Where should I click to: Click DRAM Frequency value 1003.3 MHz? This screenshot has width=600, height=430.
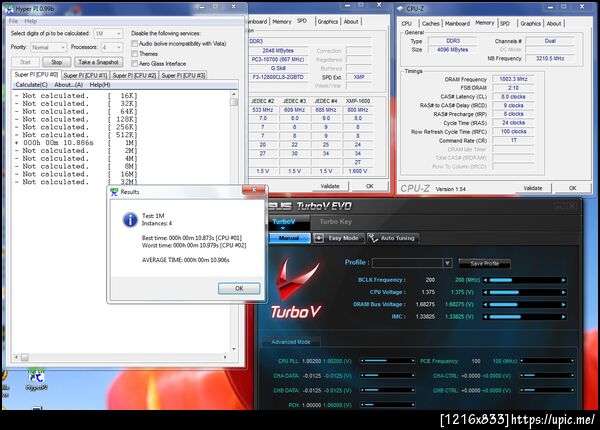coord(513,79)
